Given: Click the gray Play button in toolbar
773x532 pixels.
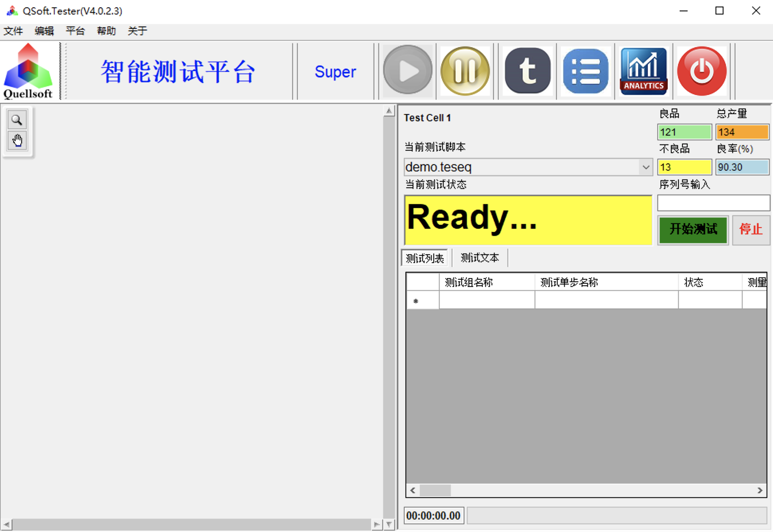Looking at the screenshot, I should (x=407, y=71).
